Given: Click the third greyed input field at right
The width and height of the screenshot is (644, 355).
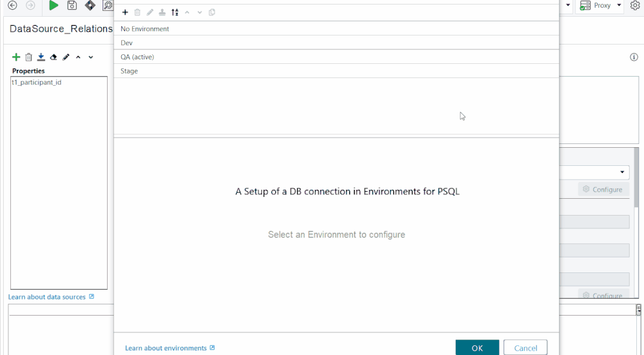Looking at the screenshot, I should [x=594, y=279].
